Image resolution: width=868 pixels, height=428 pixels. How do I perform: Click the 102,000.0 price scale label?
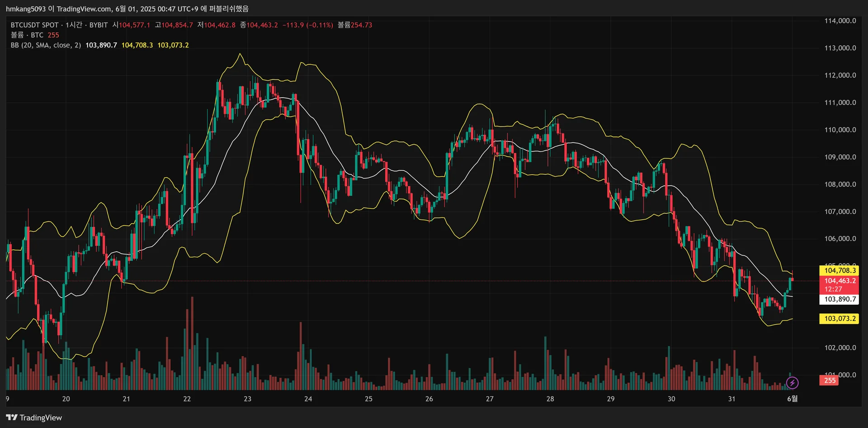840,348
